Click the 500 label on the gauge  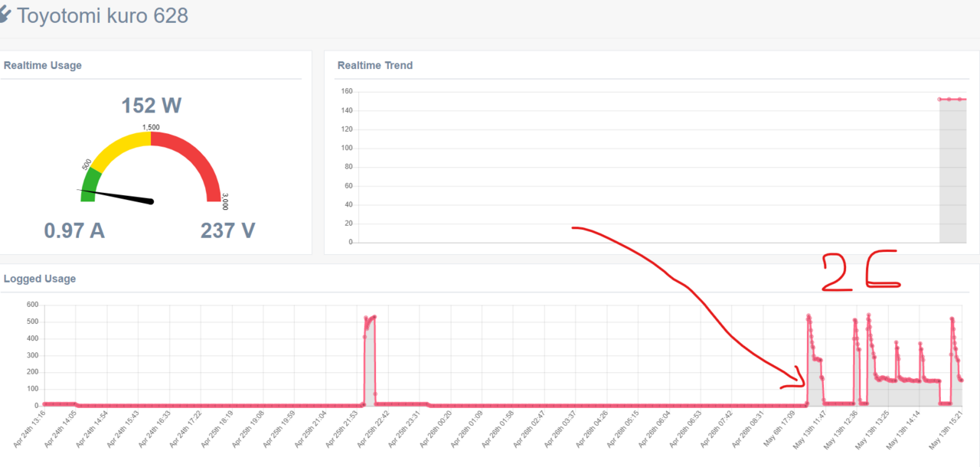(87, 165)
